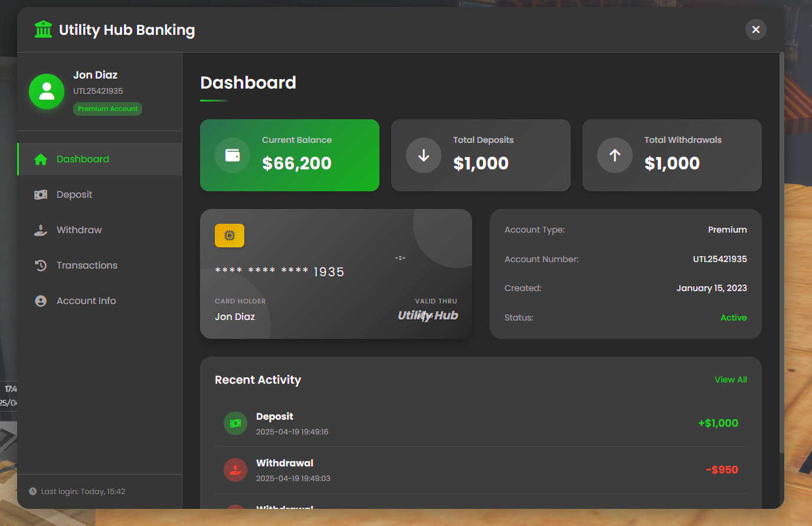Click the Transactions history clock icon
Screen dimensions: 812x526
coord(41,266)
